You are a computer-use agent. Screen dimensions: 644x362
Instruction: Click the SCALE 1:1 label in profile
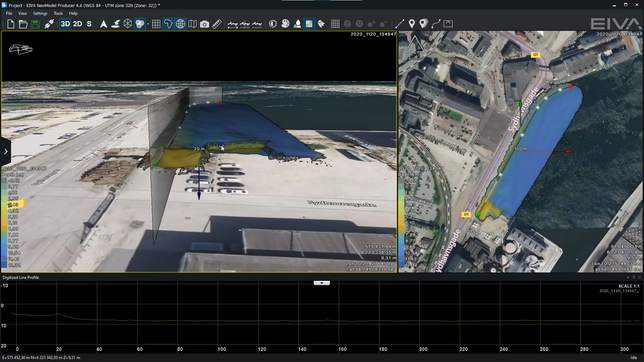pos(629,286)
